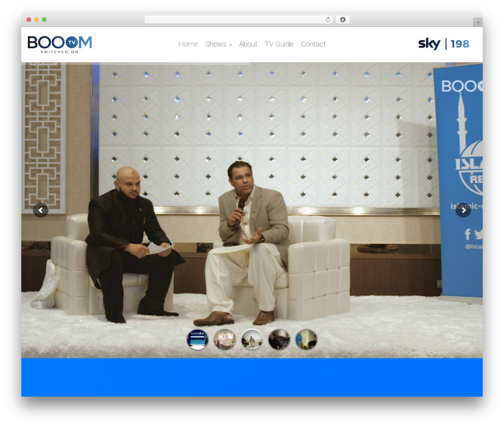504x427 pixels.
Task: Open the About page
Action: [248, 44]
